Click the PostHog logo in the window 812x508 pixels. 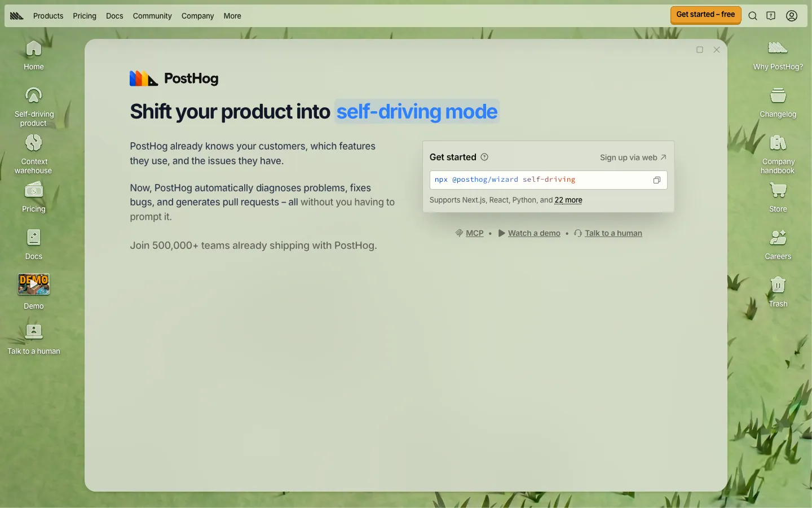[174, 78]
